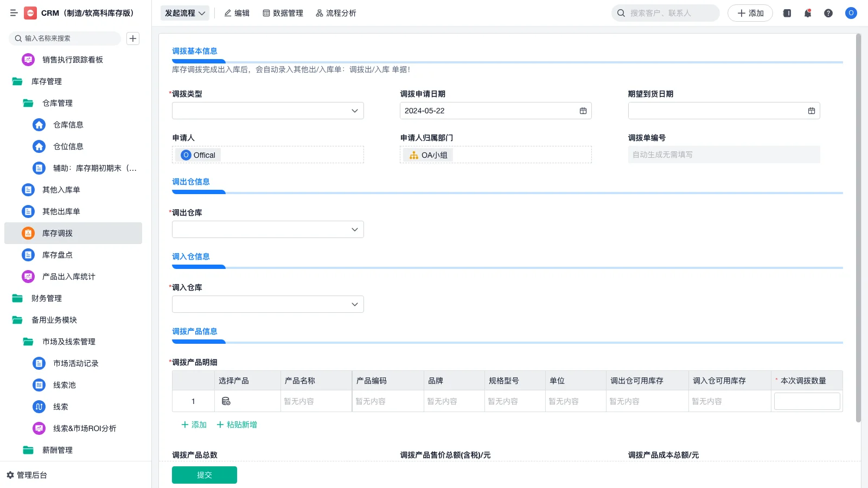
Task: Click the user avatar in top right
Action: tap(851, 13)
